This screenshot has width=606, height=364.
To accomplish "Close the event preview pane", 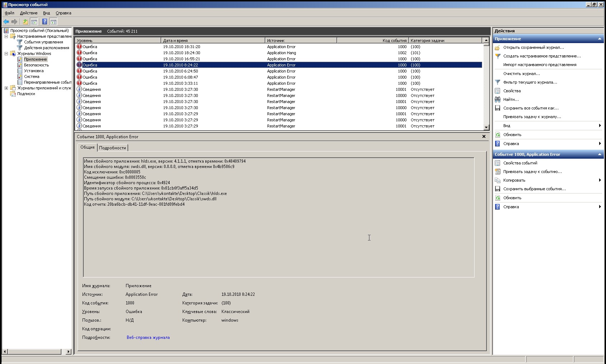I will [x=484, y=136].
